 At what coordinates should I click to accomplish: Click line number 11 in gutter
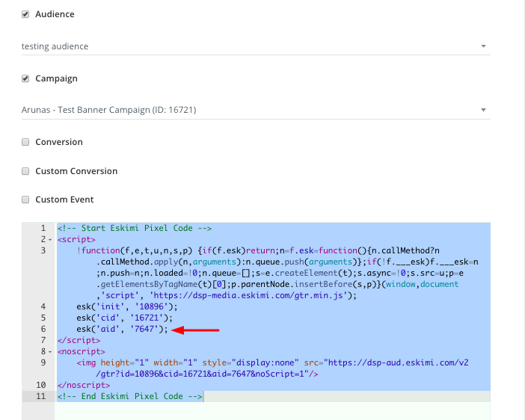click(x=41, y=396)
